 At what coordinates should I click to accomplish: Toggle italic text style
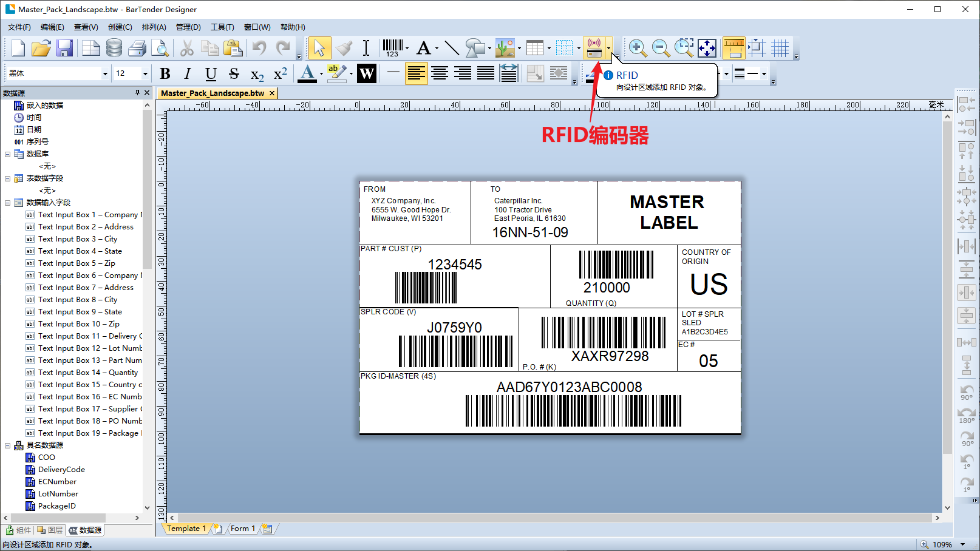coord(188,73)
